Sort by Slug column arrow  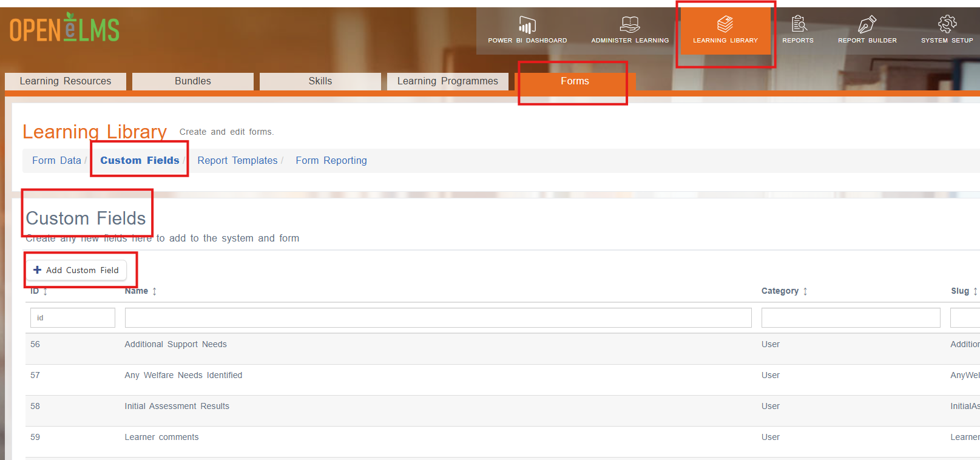point(975,291)
